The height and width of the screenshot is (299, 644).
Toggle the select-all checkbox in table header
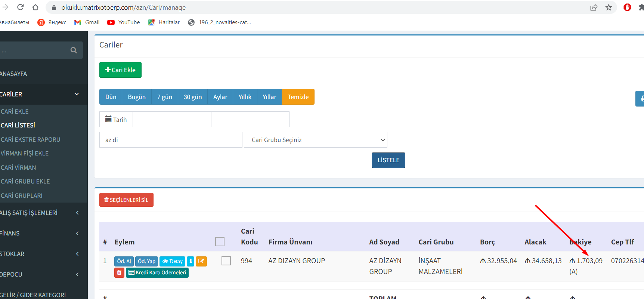point(220,242)
